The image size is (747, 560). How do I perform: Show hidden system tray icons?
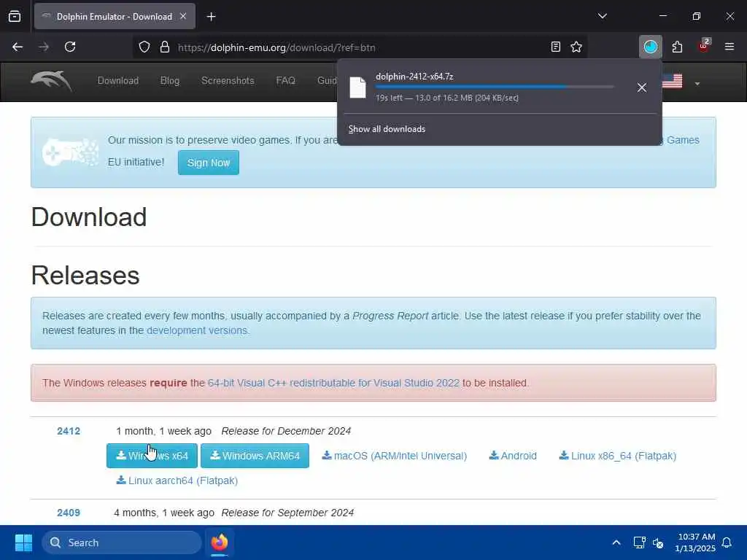pos(616,542)
